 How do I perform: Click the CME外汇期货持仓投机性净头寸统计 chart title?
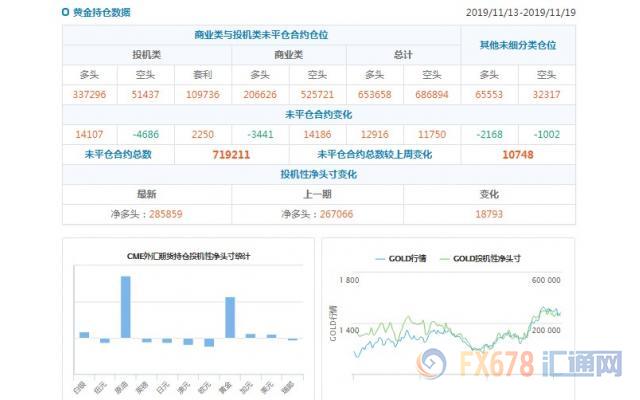pos(188,256)
